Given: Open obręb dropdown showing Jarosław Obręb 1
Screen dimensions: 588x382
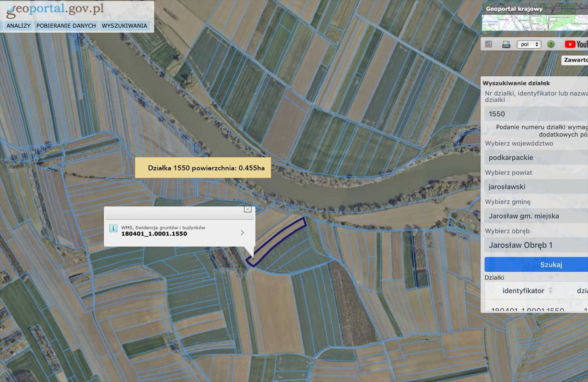Looking at the screenshot, I should click(x=536, y=245).
